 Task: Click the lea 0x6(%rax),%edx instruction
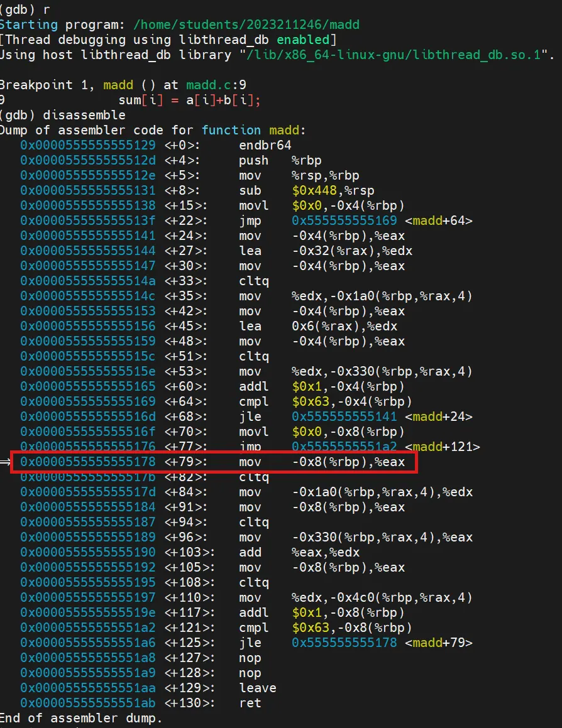tap(317, 326)
